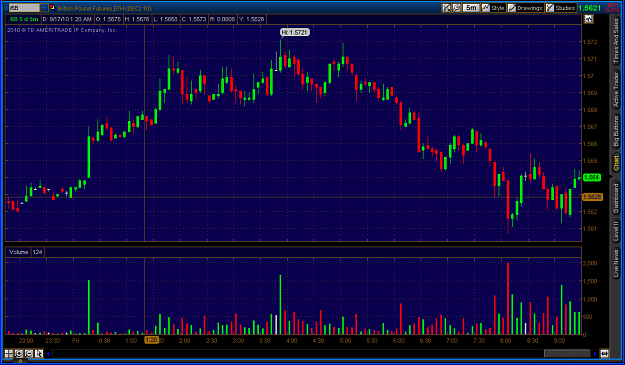Click the pointer cursor tool icon
The height and width of the screenshot is (365, 625).
[x=39, y=353]
